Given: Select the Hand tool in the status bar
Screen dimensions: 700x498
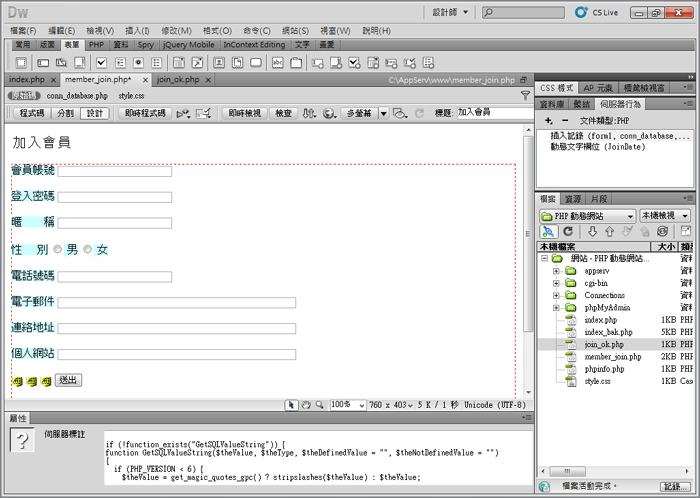Looking at the screenshot, I should (306, 405).
